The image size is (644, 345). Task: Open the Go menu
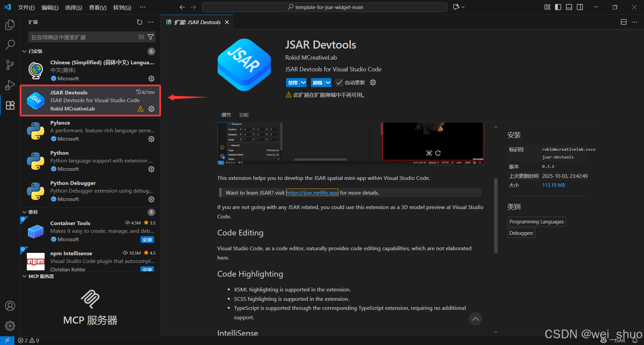[122, 7]
